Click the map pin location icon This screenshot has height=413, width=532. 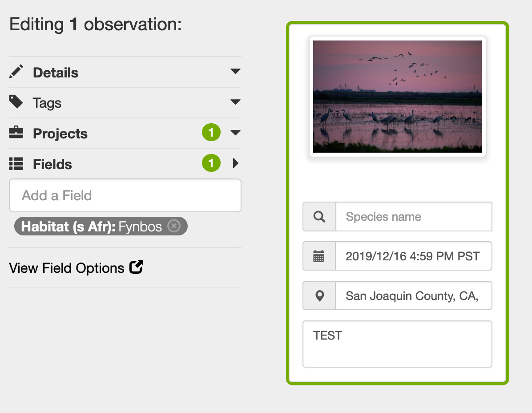[x=319, y=296]
